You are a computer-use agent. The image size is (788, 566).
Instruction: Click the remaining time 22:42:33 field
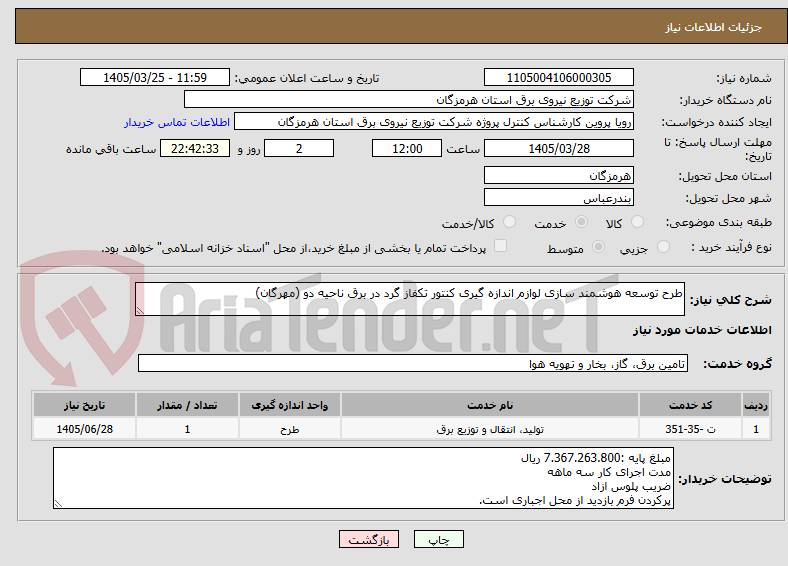pyautogui.click(x=195, y=148)
